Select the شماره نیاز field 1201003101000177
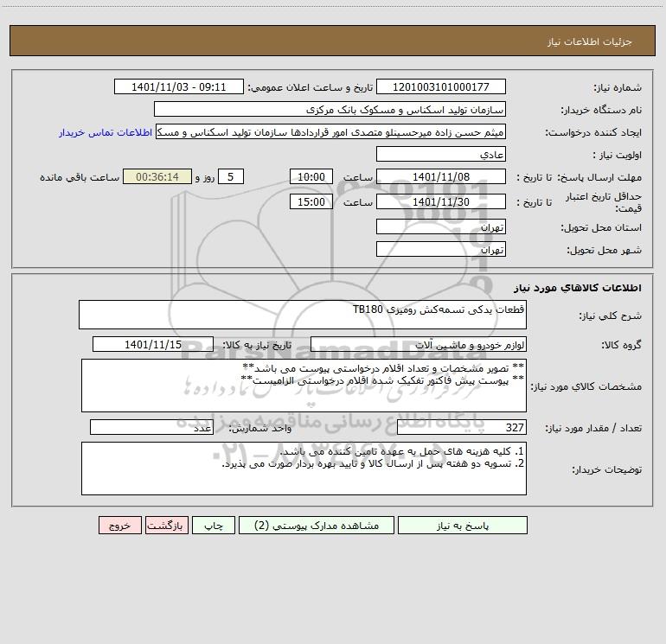Viewport: 666px width, 644px height. click(x=441, y=86)
